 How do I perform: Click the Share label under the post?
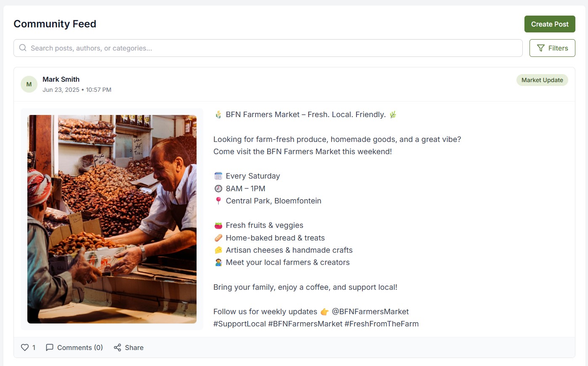(x=134, y=347)
